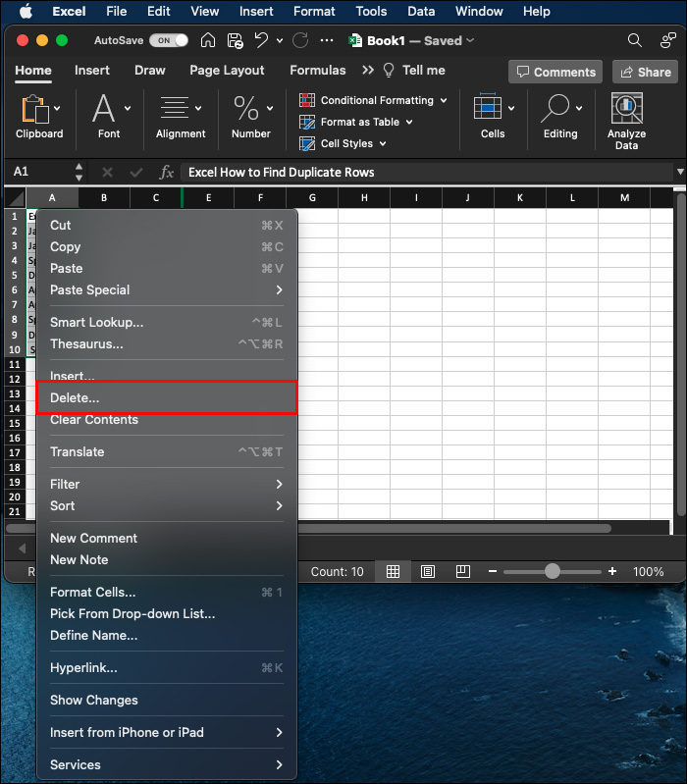Open the Cell Styles dropdown arrow
This screenshot has height=784, width=687.
(x=383, y=143)
